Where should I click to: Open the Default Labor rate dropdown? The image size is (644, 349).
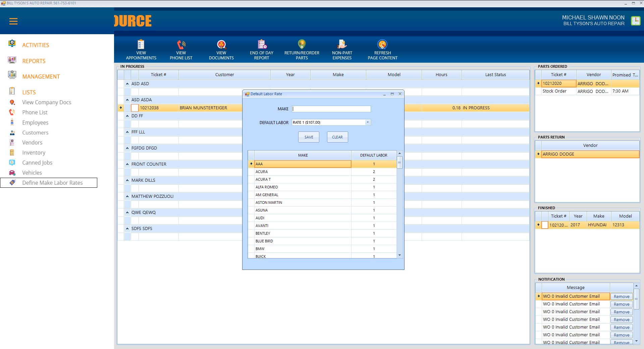pos(368,122)
